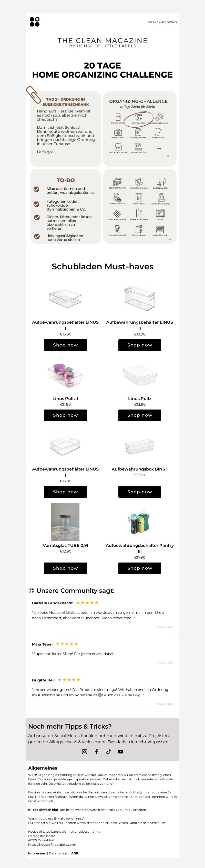Click the Medikamente first-aid icon
The height and width of the screenshot is (868, 205).
118,132
